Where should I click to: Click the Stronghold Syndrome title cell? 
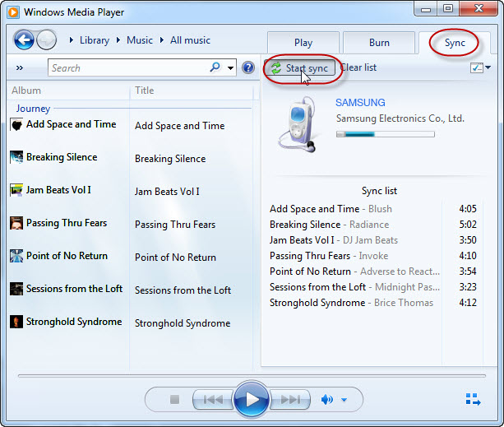coord(183,323)
